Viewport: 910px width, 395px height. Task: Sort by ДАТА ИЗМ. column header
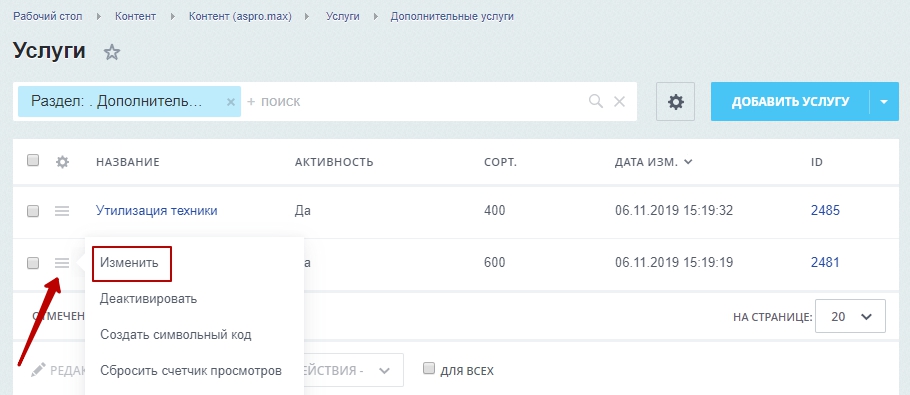[653, 162]
